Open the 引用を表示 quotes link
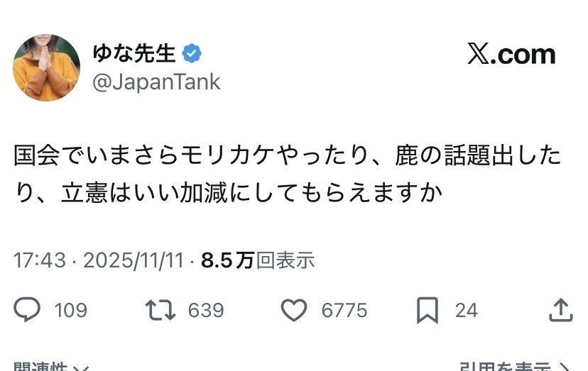 click(x=504, y=367)
